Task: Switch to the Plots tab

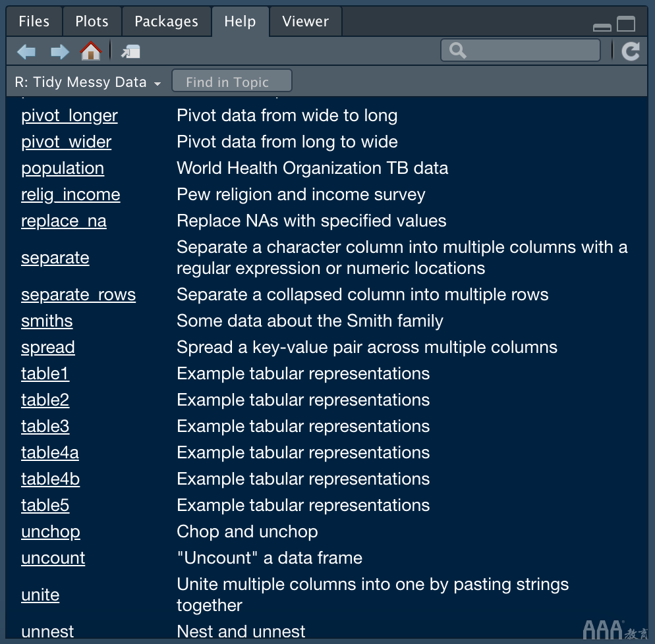Action: [x=92, y=22]
